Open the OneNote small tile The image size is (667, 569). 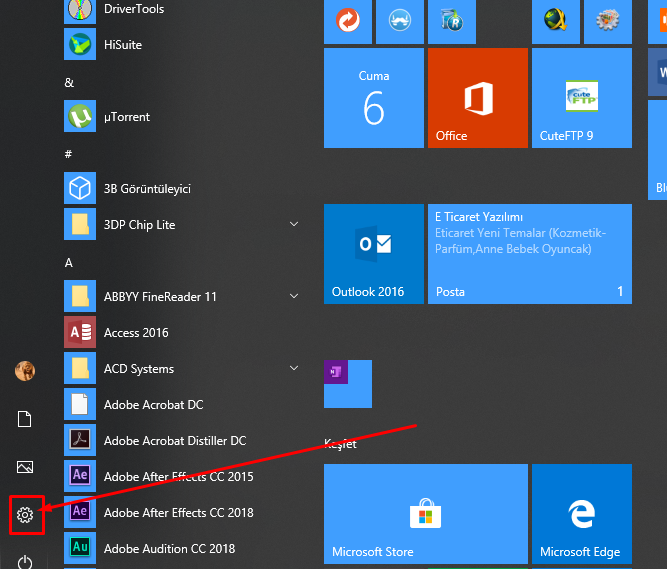[x=348, y=384]
